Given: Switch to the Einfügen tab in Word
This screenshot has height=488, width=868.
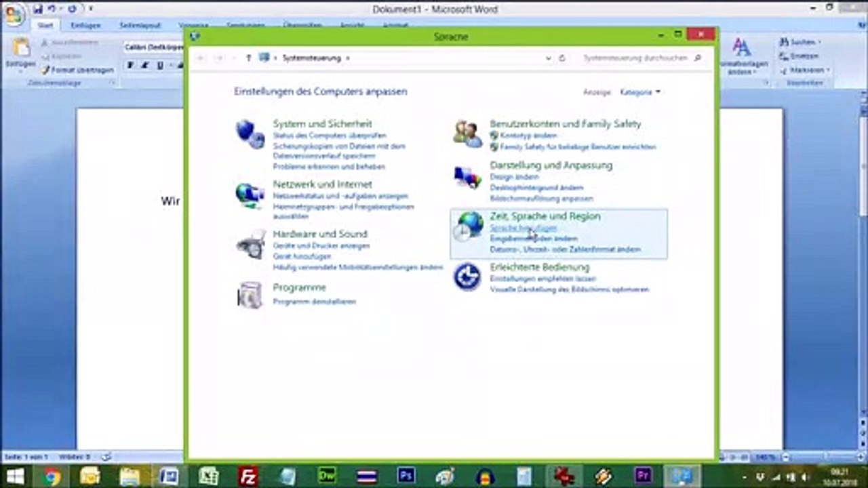Looking at the screenshot, I should (x=85, y=26).
